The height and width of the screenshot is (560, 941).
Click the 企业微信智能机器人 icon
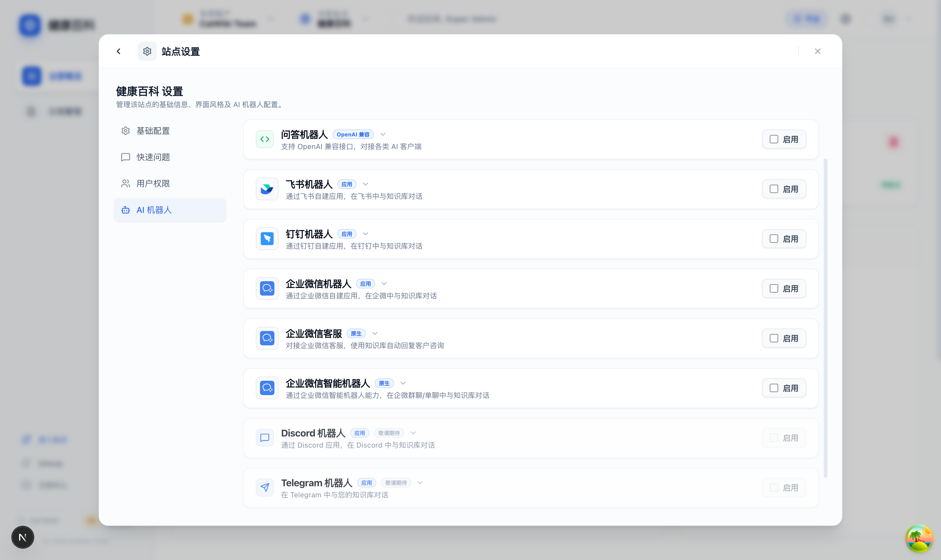(267, 388)
